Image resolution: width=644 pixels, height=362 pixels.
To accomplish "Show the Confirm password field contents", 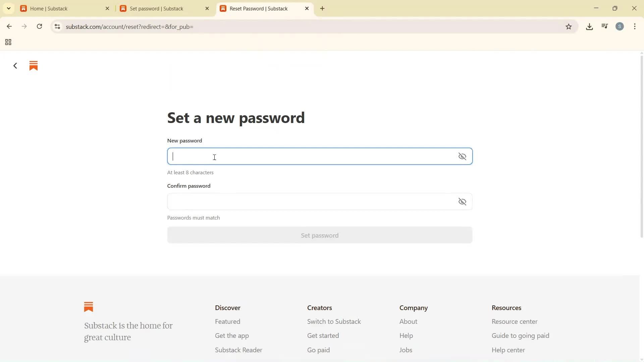I will (x=462, y=201).
